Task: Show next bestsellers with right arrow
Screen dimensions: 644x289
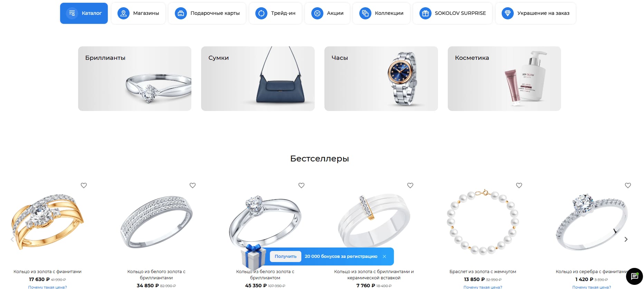Action: pos(626,239)
